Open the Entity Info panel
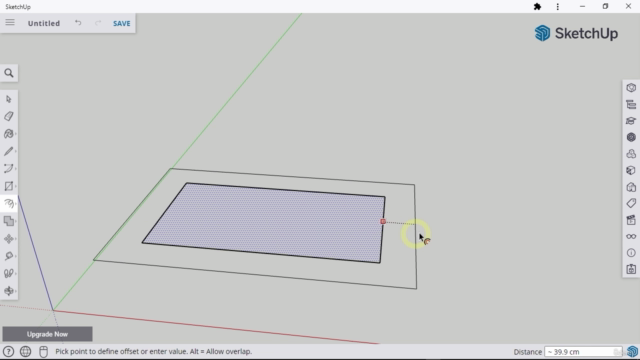This screenshot has width=640, height=360. pyautogui.click(x=631, y=88)
